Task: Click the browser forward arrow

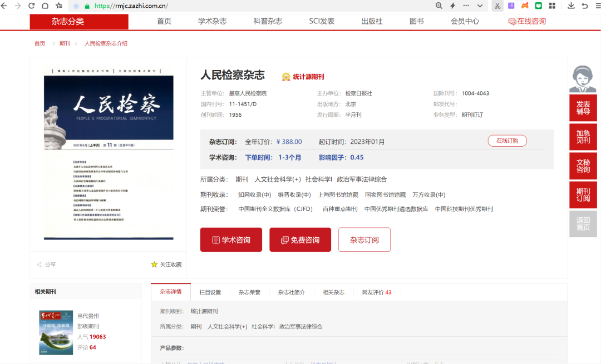Action: click(x=18, y=6)
